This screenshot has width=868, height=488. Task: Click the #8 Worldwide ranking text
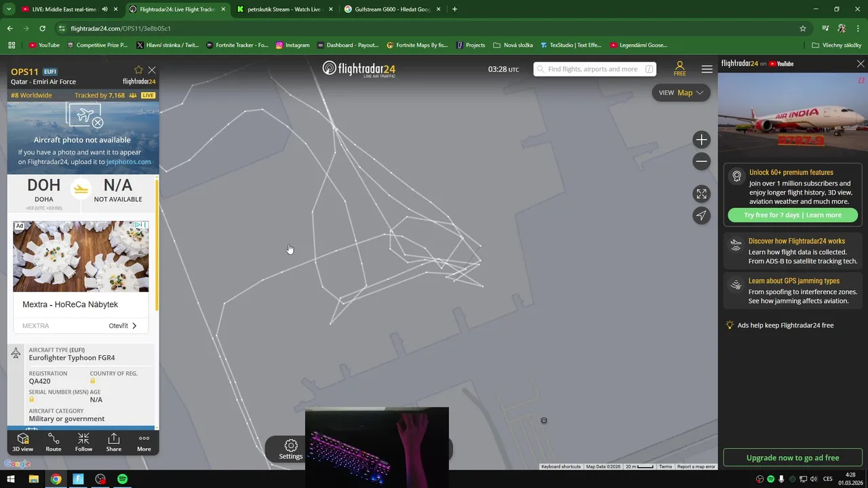coord(31,96)
